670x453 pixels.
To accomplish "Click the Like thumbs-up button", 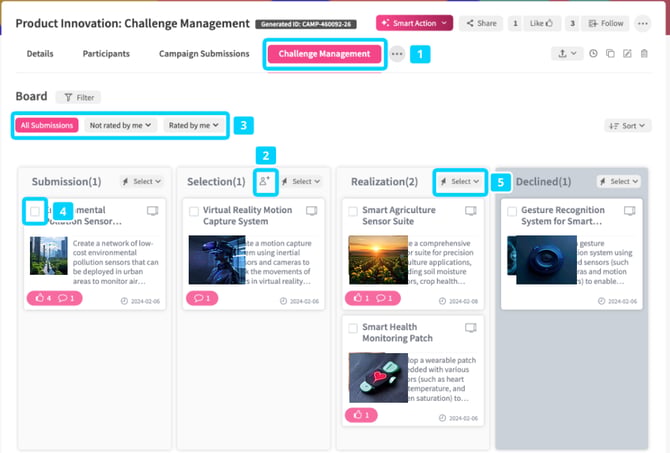I will click(x=541, y=24).
